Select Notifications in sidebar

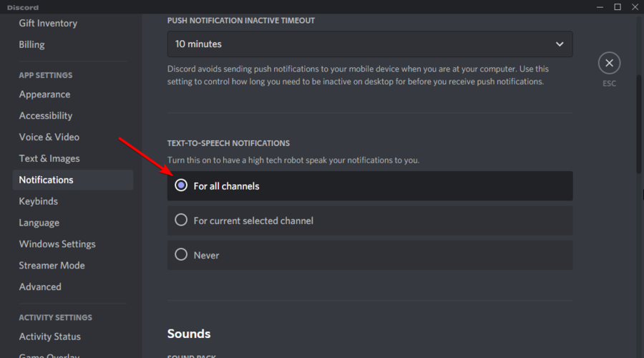(x=73, y=180)
